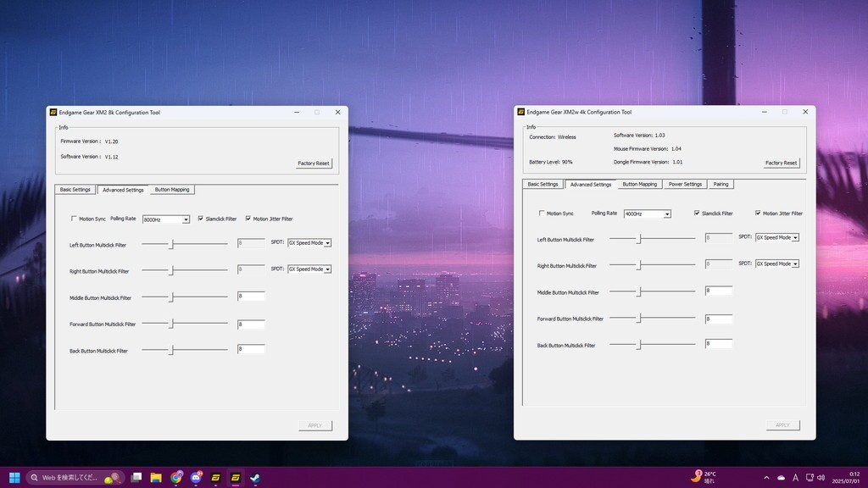Open Task View from the taskbar

point(136,477)
